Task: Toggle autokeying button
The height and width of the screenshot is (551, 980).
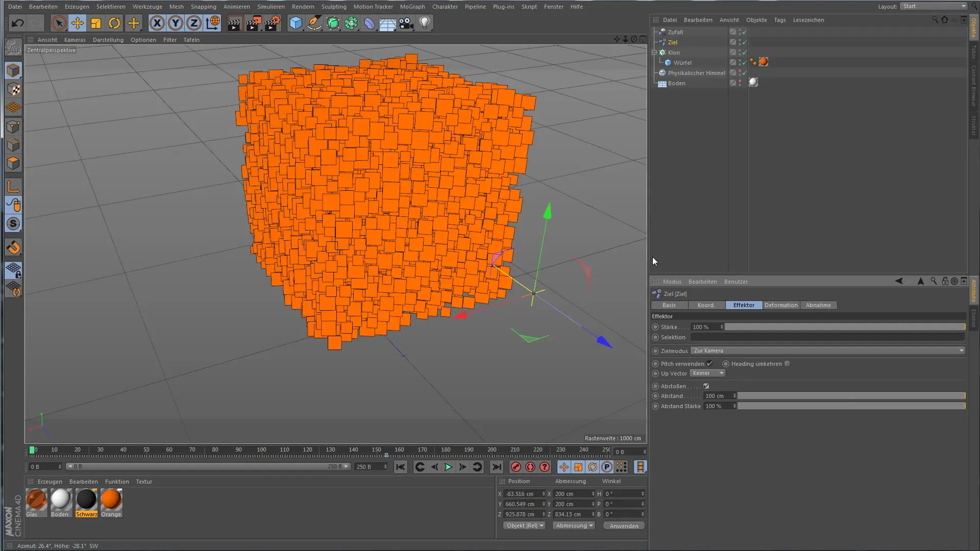Action: point(530,467)
